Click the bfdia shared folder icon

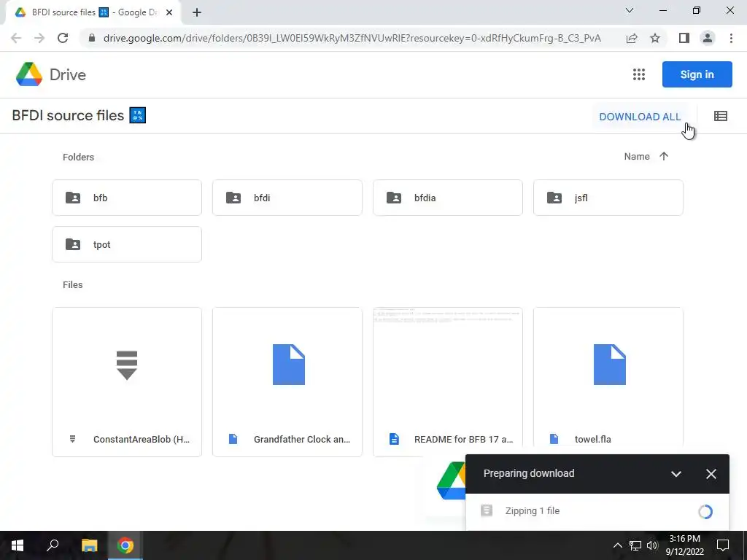coord(394,198)
